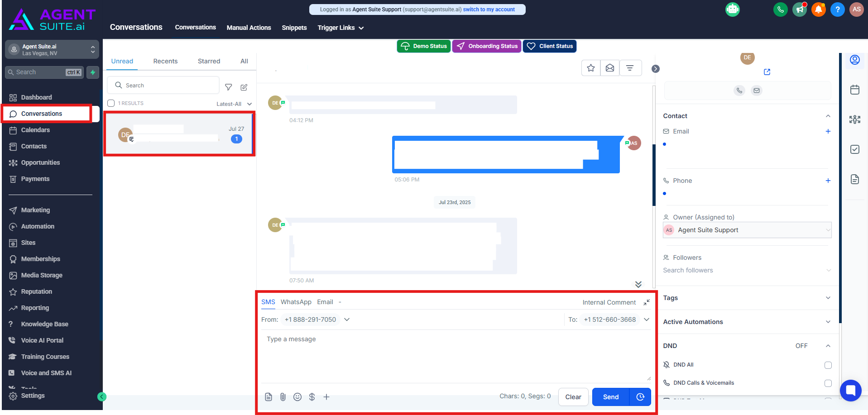Expand the Active Automations section
The width and height of the screenshot is (868, 415).
point(747,322)
